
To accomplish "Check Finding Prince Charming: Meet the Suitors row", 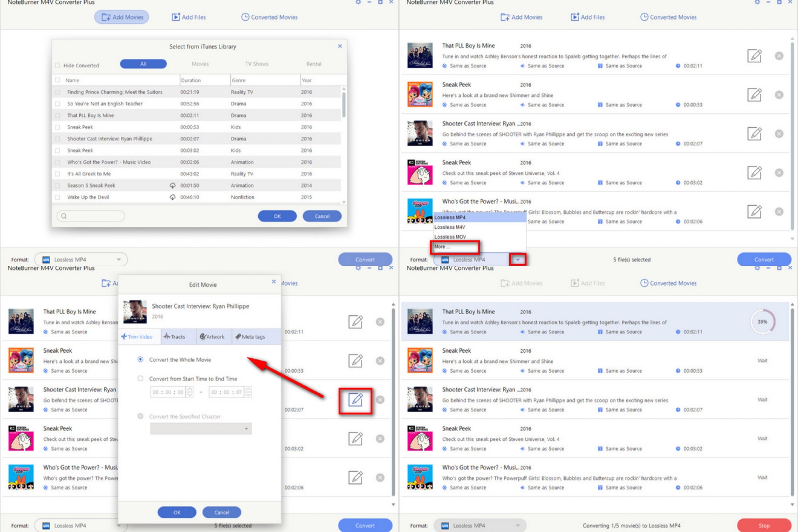I will (58, 92).
